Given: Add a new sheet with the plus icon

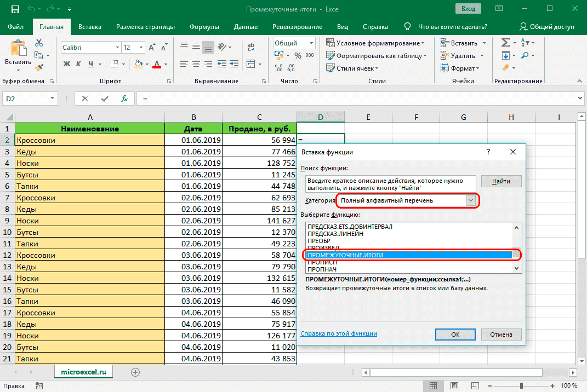Looking at the screenshot, I should (135, 372).
